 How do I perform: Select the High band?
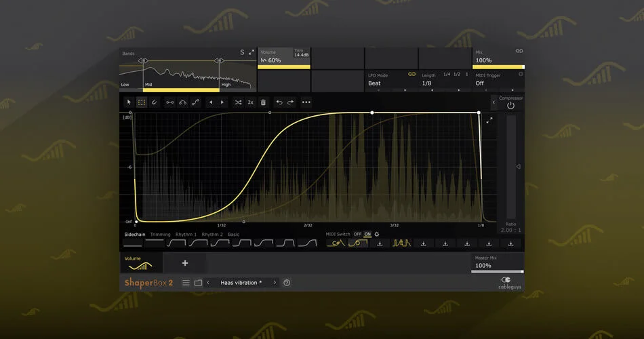[x=226, y=85]
